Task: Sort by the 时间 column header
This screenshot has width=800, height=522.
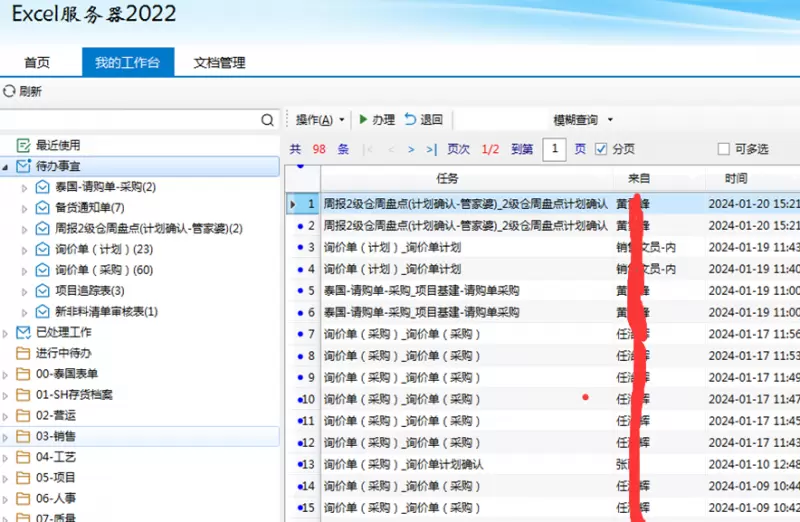Action: pyautogui.click(x=736, y=178)
